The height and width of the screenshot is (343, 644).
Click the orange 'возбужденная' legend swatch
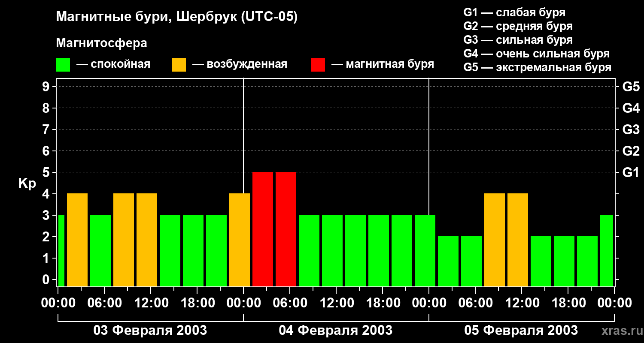(x=179, y=64)
